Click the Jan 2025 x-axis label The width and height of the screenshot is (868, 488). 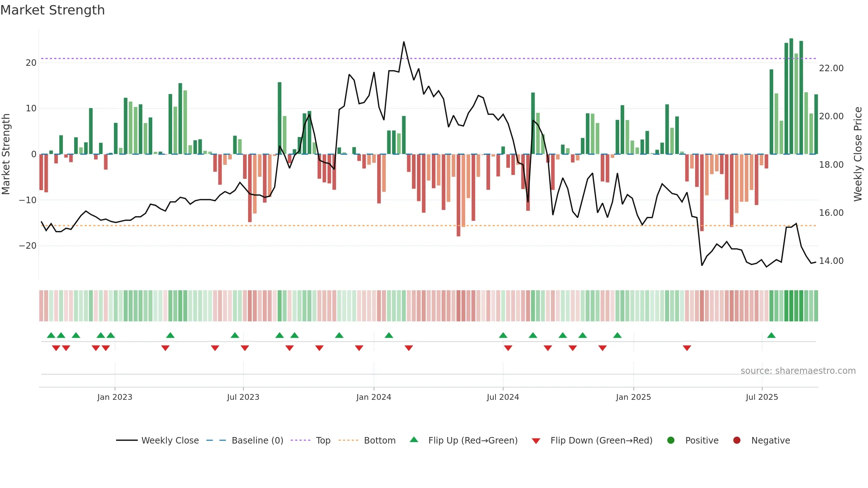point(633,397)
